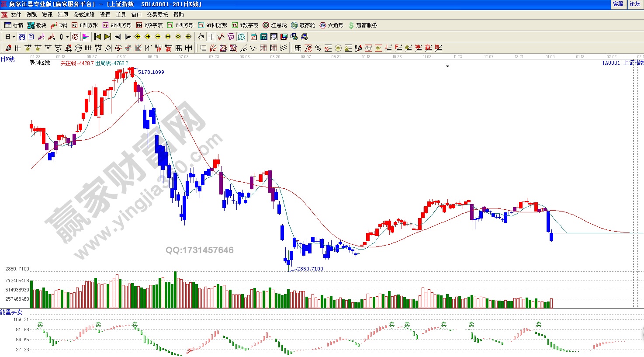Click the calendar icon showing 21

tap(254, 37)
